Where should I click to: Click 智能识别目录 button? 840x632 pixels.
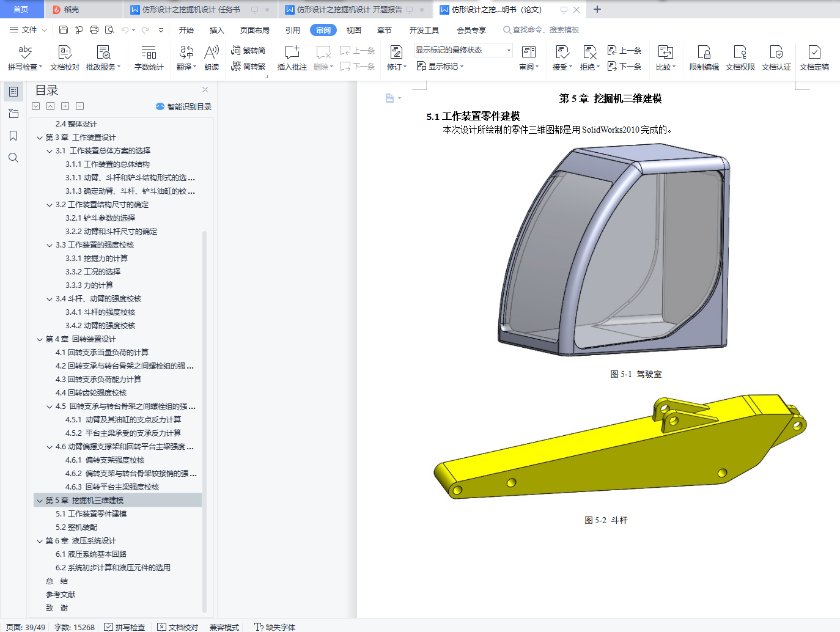(x=184, y=106)
